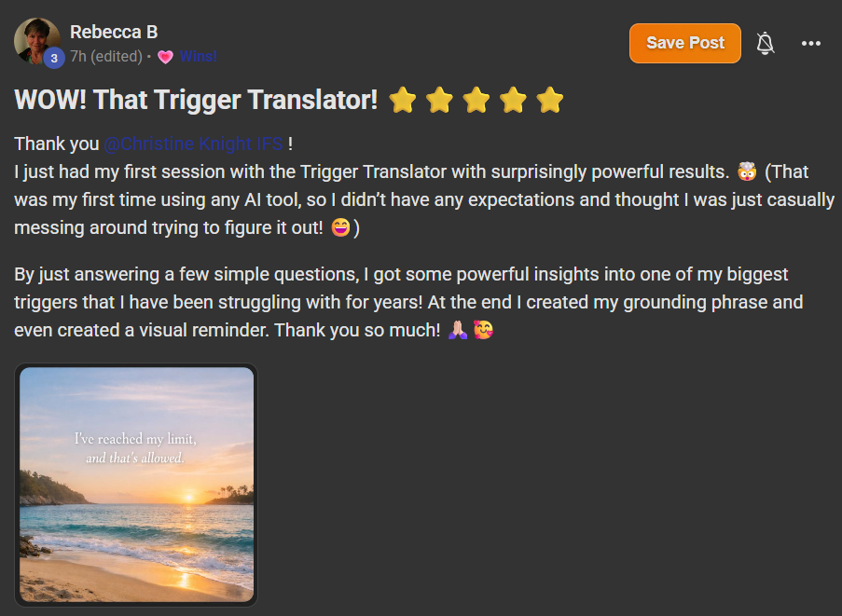Click Rebecca B's profile avatar photo

(35, 39)
